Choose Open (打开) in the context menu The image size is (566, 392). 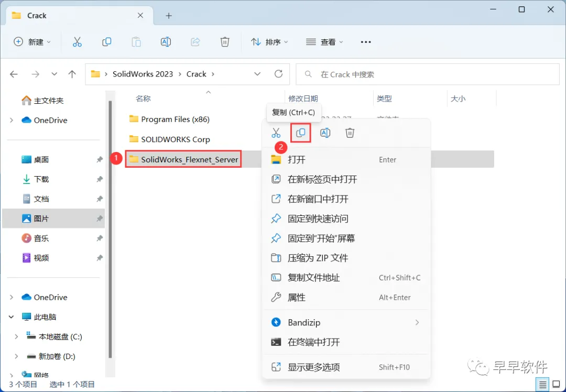[x=346, y=159]
